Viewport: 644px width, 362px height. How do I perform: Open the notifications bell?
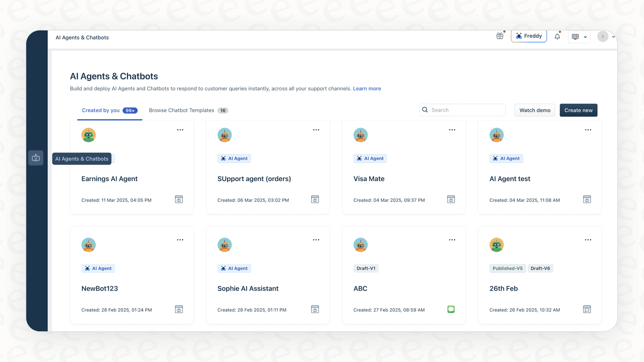point(557,36)
